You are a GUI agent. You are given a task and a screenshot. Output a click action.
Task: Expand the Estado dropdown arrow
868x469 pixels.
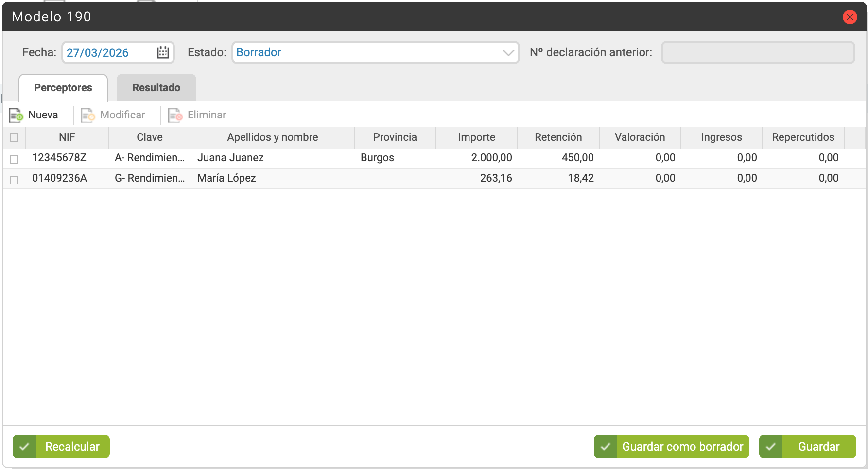click(508, 52)
